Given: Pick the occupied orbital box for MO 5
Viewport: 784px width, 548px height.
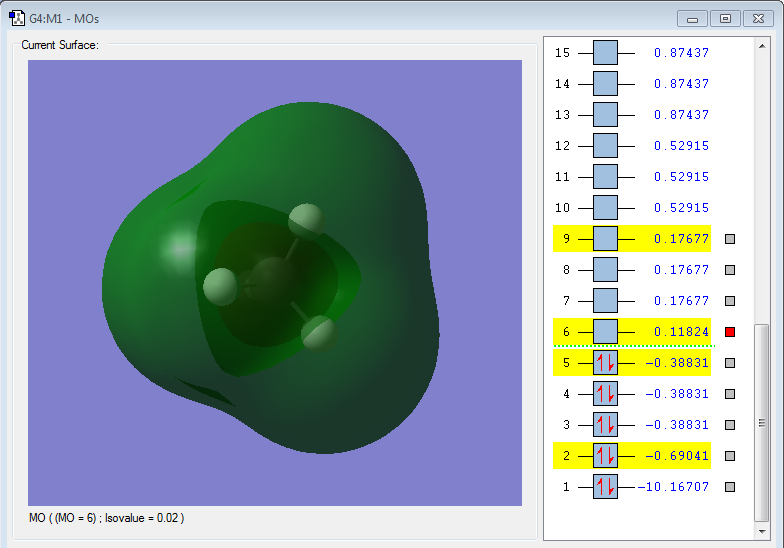Looking at the screenshot, I should (x=605, y=363).
